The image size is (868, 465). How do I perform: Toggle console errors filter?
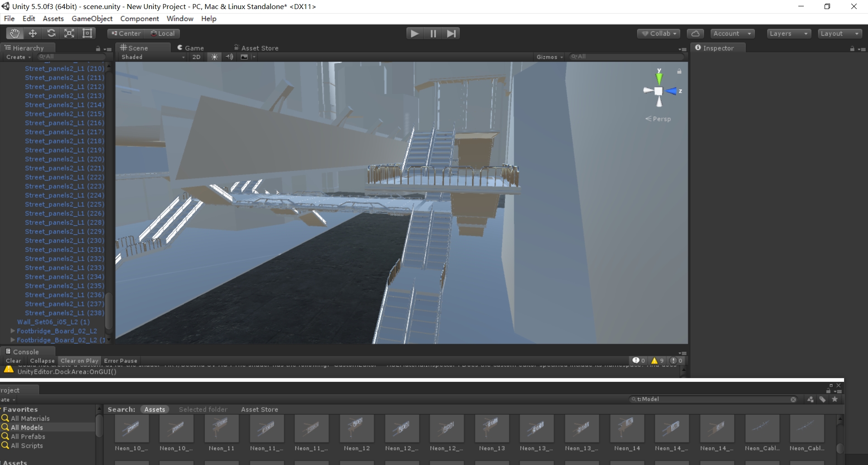pyautogui.click(x=676, y=361)
